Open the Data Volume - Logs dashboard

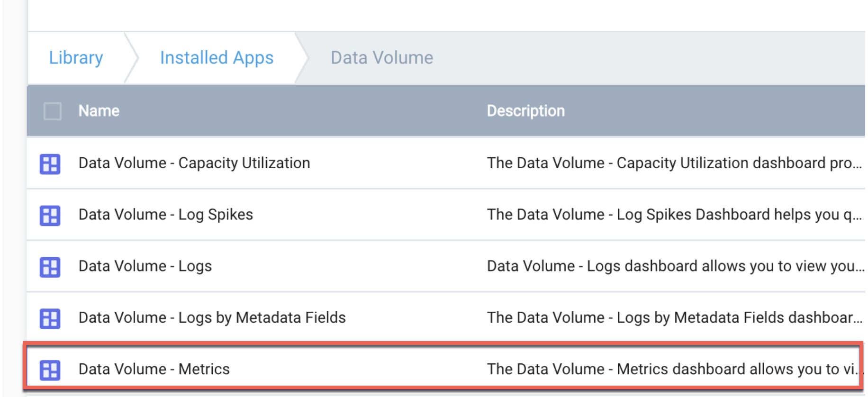[145, 267]
